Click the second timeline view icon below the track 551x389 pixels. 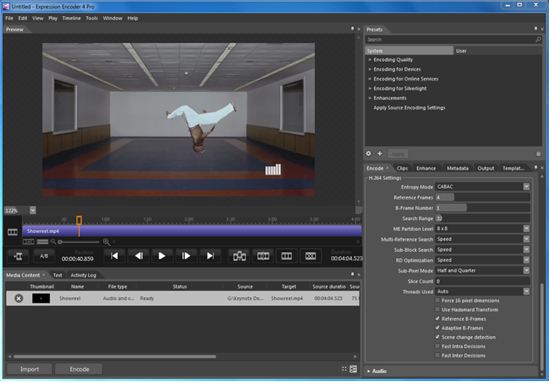pyautogui.click(x=43, y=242)
